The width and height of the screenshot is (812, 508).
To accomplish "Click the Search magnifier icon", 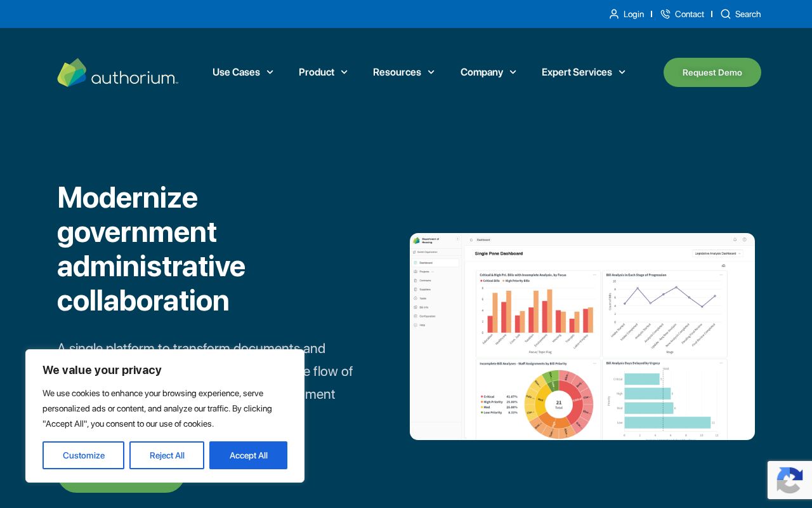I will [726, 14].
